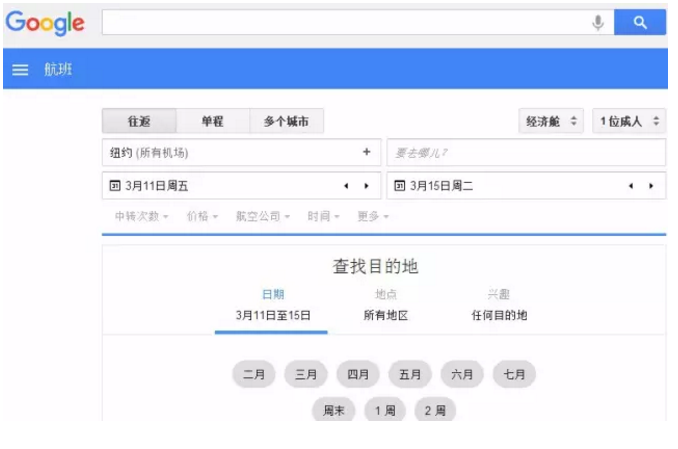The height and width of the screenshot is (449, 678).
Task: Click the calendar icon for return date
Action: pos(399,186)
